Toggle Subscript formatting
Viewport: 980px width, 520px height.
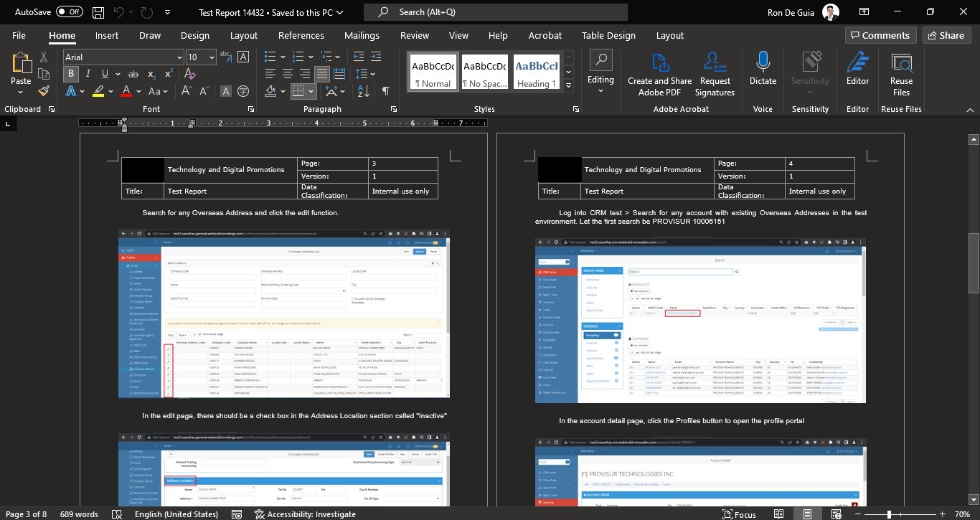[x=152, y=74]
